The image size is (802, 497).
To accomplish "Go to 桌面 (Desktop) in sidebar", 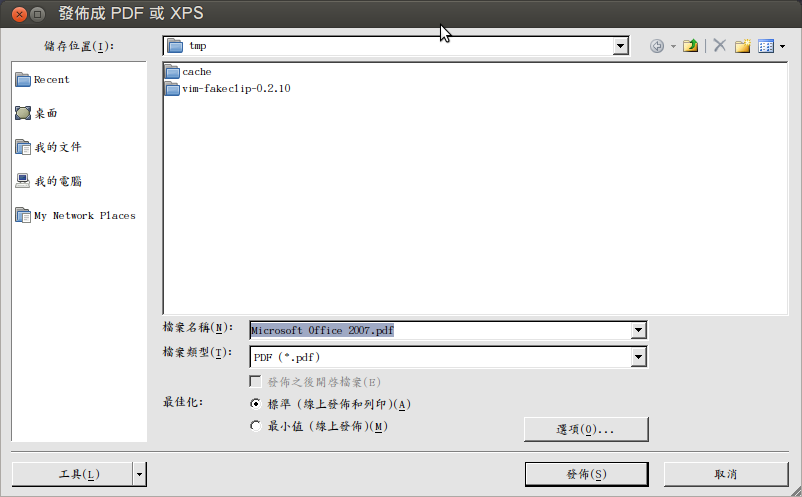I will click(36, 113).
